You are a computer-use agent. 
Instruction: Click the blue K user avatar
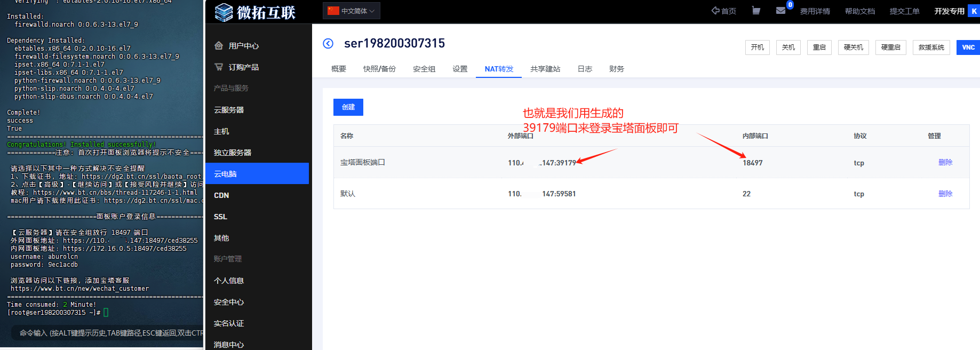[x=974, y=11]
